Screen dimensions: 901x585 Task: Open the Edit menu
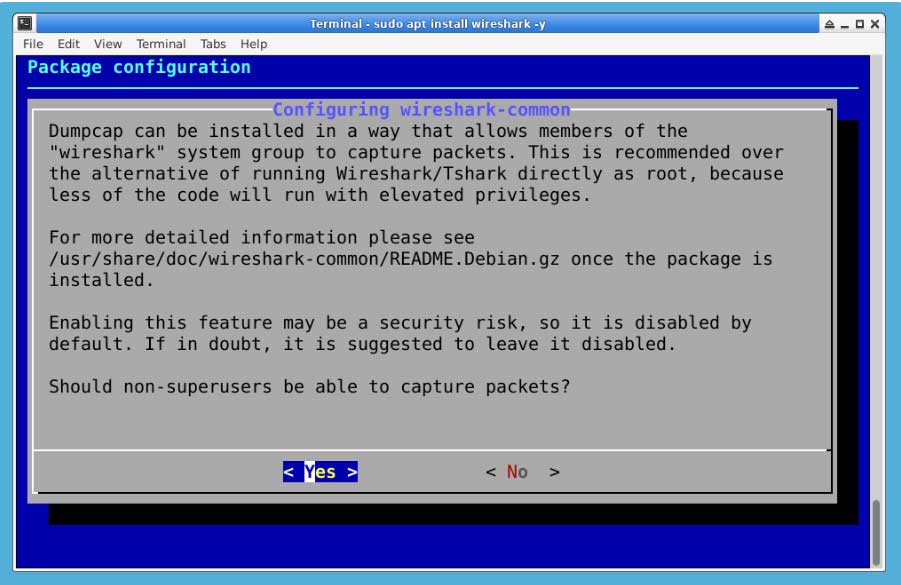coord(68,44)
